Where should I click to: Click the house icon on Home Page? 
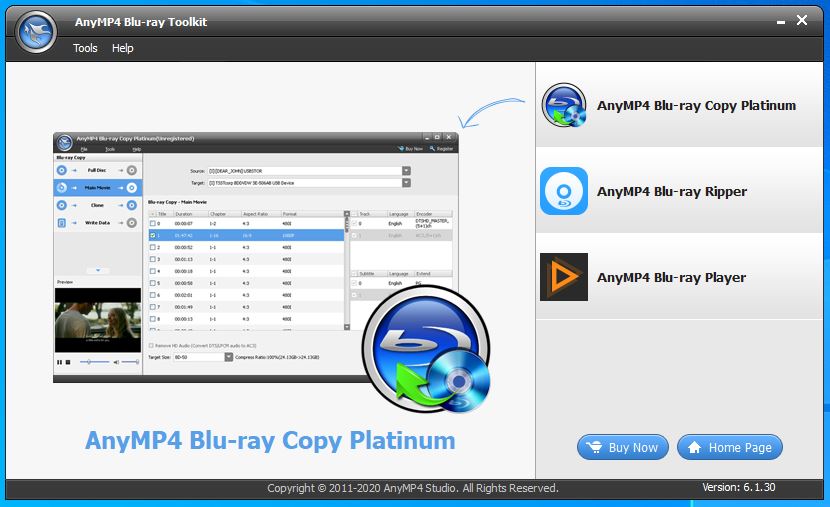point(694,447)
